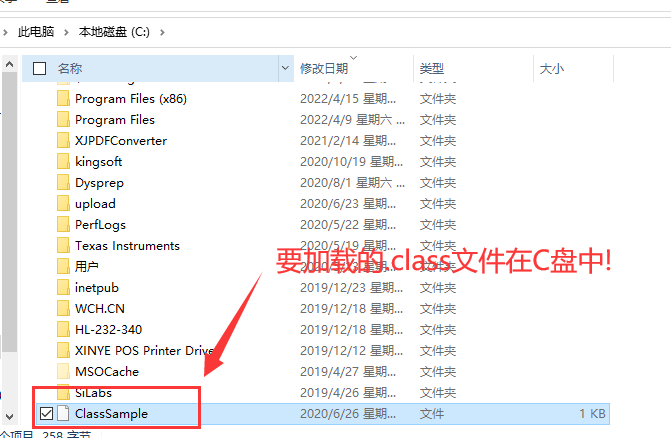Image resolution: width=671 pixels, height=438 pixels.
Task: Toggle the select-all checkbox in Name header
Action: point(39,68)
